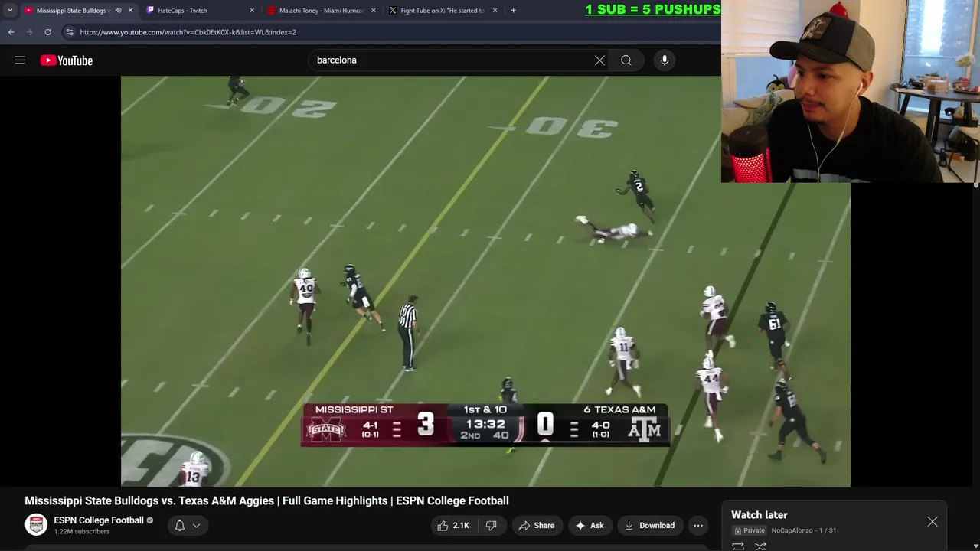Open the tab search dropdown arrow
This screenshot has height=551, width=980.
tap(9, 11)
